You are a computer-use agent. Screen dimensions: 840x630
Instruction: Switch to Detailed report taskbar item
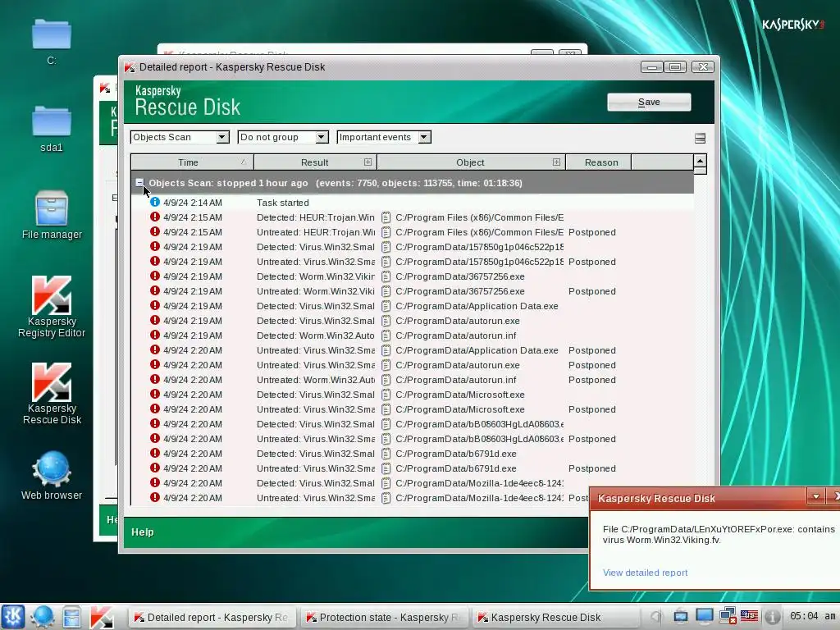tap(212, 617)
